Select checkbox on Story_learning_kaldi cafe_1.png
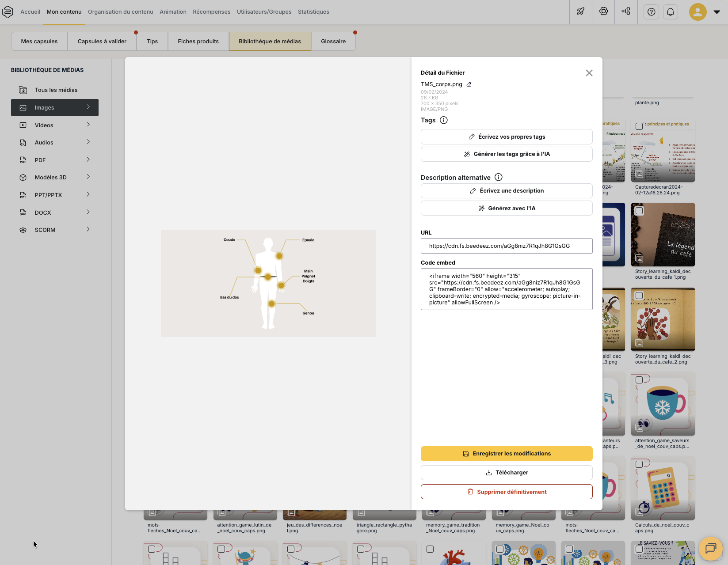Screen dimensions: 728x565 (x=639, y=211)
